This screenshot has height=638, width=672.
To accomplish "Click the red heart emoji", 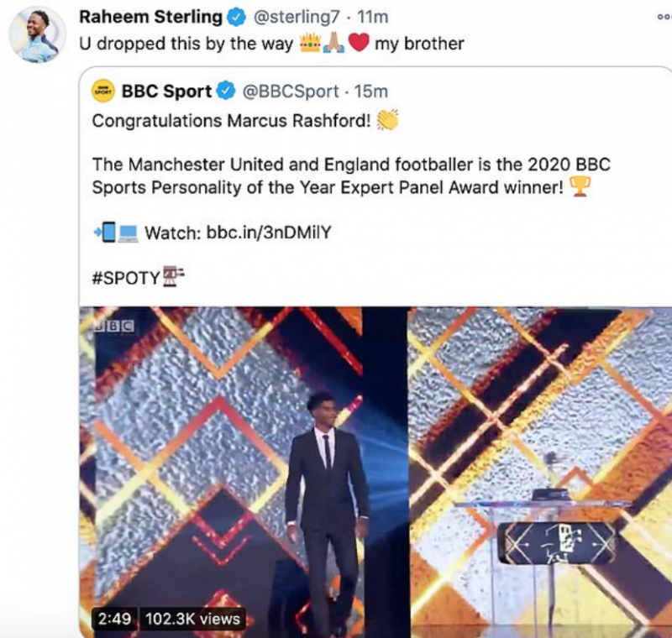I will [359, 43].
